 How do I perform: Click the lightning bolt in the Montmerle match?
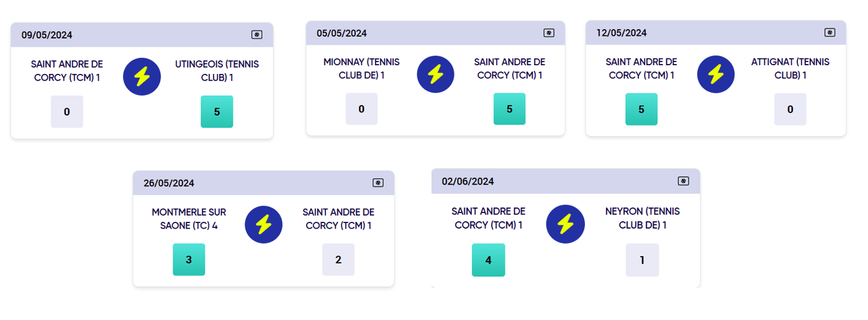pos(264,225)
